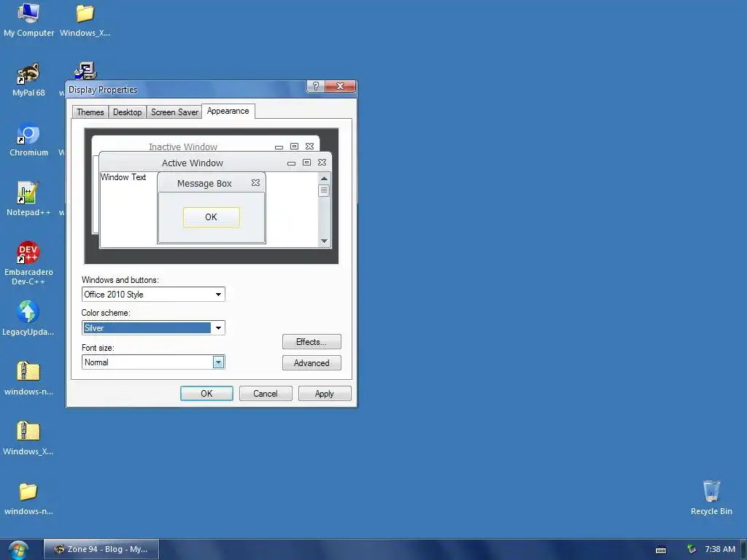
Task: Click the preview scrollbar up arrow
Action: tap(324, 179)
